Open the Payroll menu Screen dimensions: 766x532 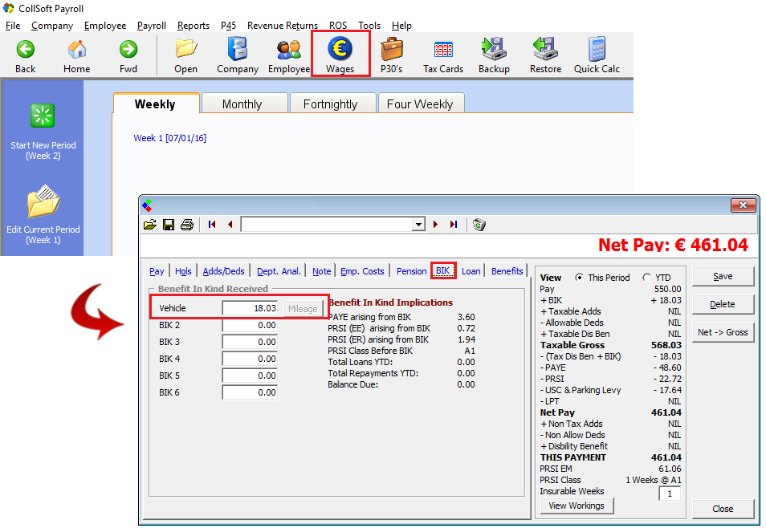point(151,26)
